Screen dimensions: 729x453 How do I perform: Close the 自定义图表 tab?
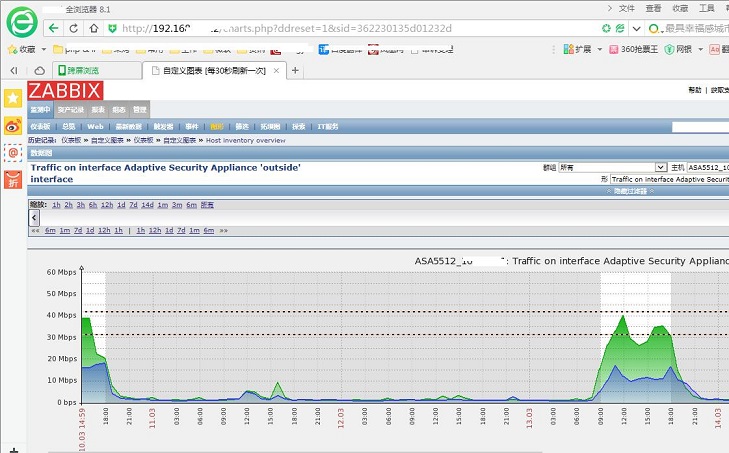pos(278,70)
